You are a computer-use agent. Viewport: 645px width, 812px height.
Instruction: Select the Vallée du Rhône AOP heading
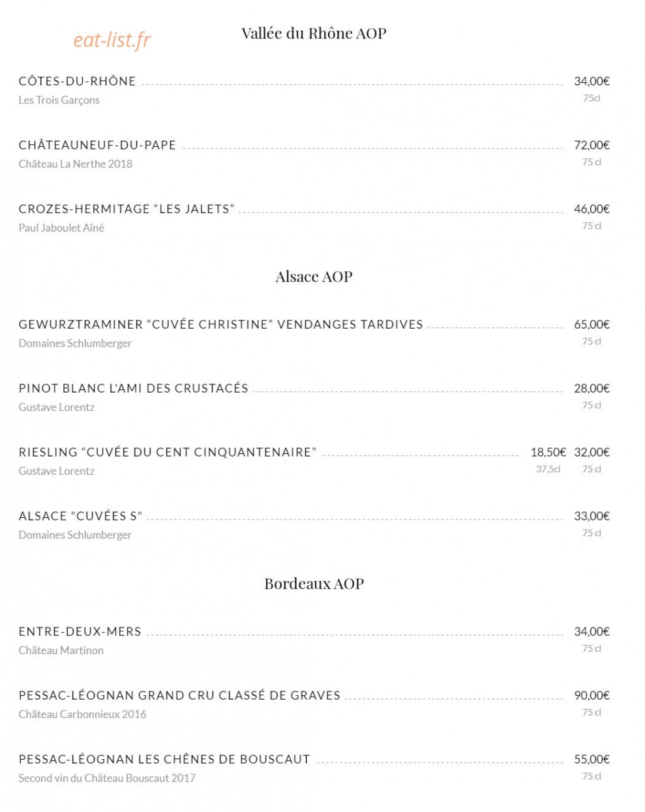click(x=314, y=33)
